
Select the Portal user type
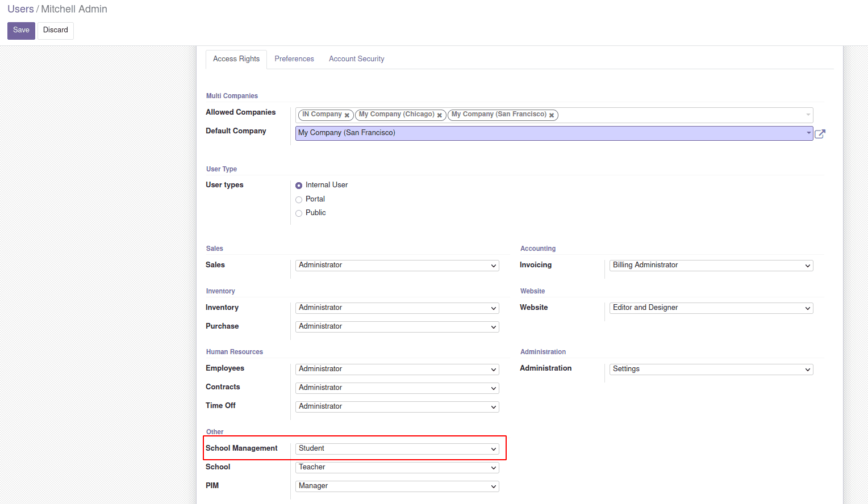click(299, 200)
